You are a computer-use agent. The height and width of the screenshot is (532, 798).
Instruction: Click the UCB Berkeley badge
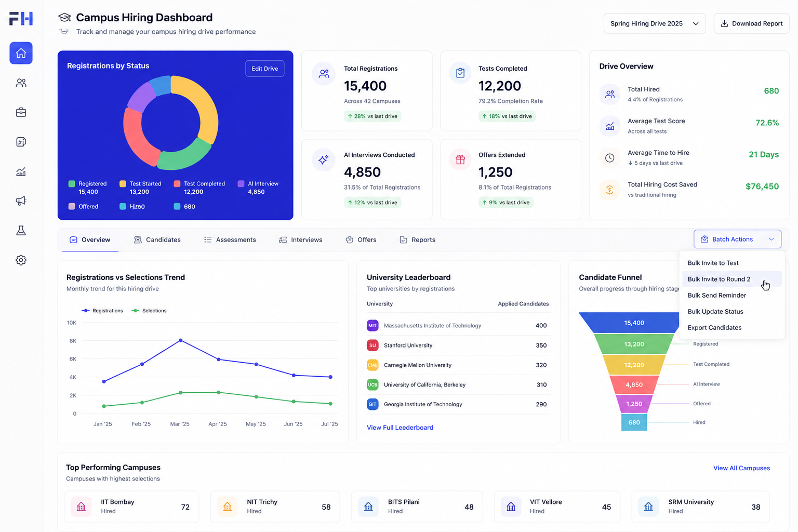pos(373,385)
